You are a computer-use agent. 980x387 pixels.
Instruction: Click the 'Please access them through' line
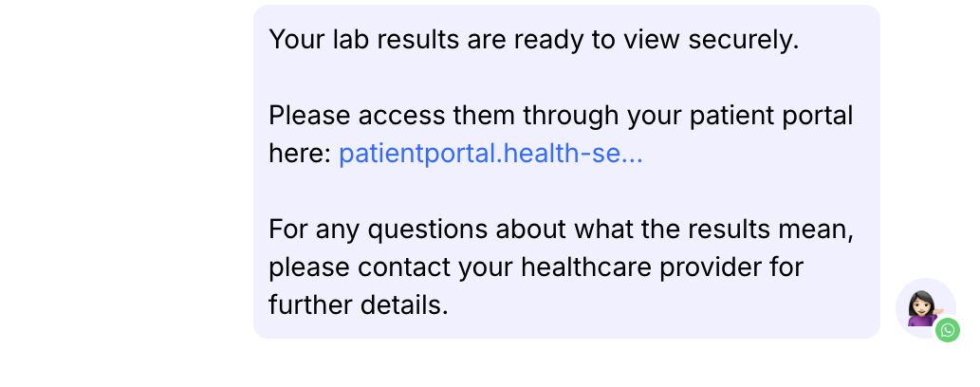[x=561, y=116]
